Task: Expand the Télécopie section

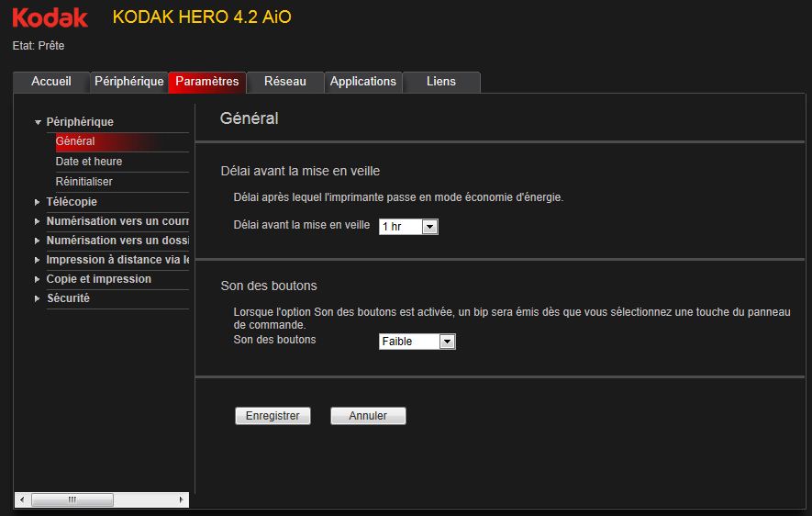Action: point(39,202)
